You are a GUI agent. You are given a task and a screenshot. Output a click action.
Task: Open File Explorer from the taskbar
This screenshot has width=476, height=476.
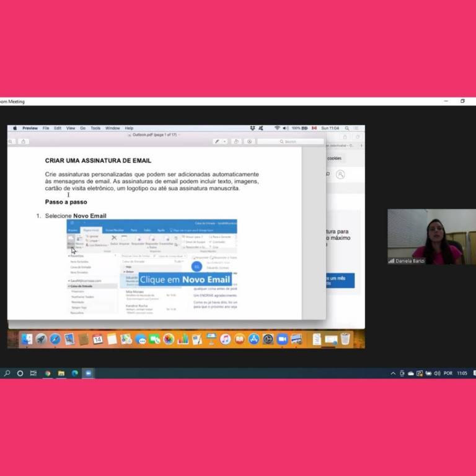pos(61,373)
